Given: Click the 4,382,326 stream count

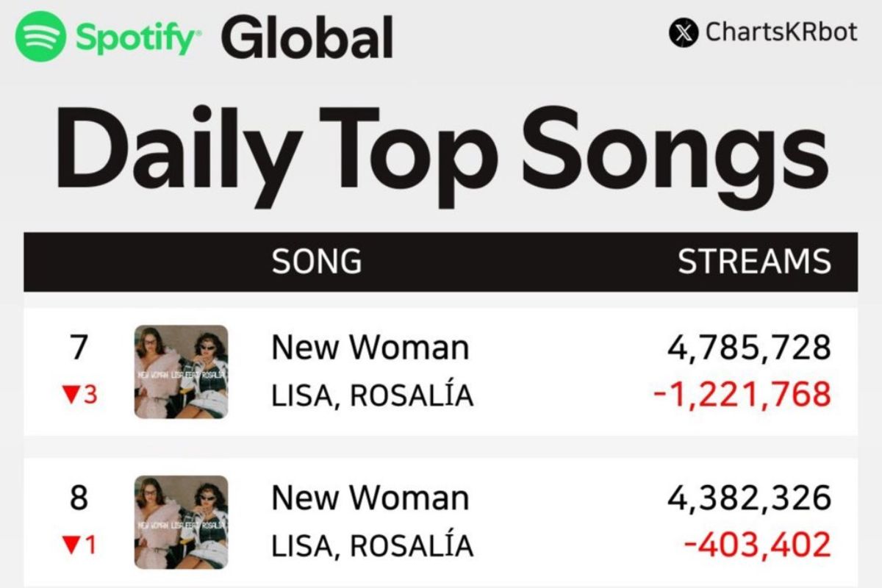Looking at the screenshot, I should click(749, 498).
